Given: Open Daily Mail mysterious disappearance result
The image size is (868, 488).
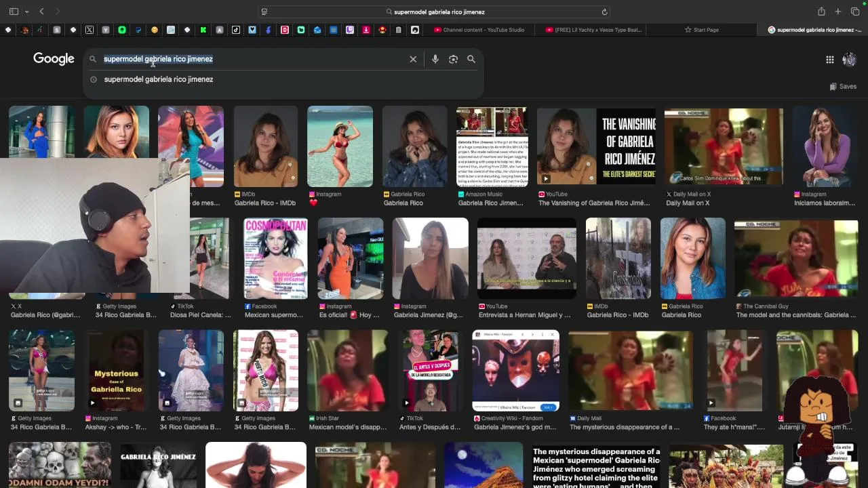Looking at the screenshot, I should pos(631,371).
